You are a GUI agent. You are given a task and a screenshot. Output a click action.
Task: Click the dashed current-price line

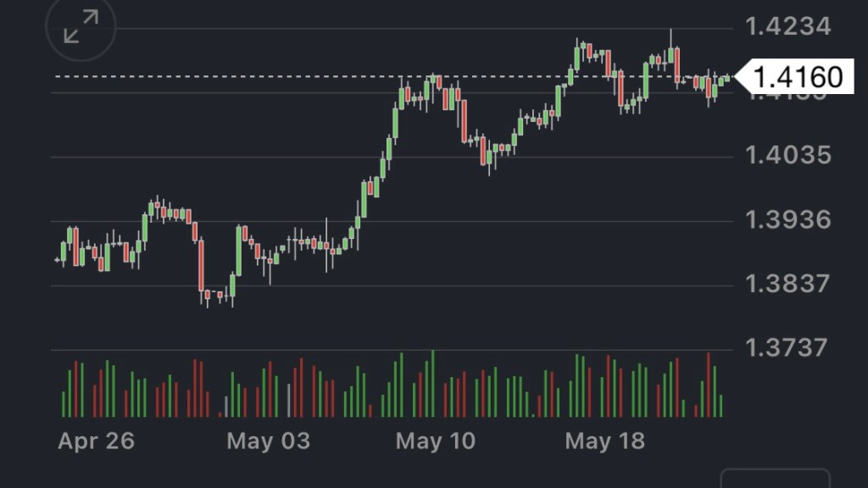click(x=254, y=77)
